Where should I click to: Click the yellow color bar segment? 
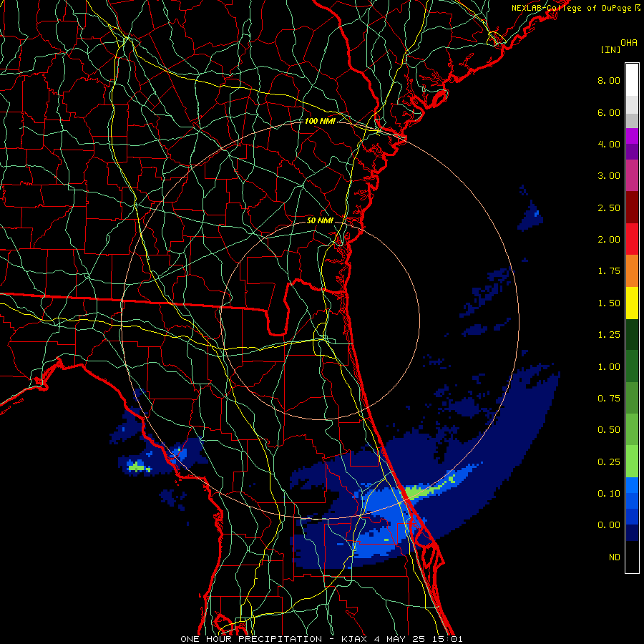632,303
